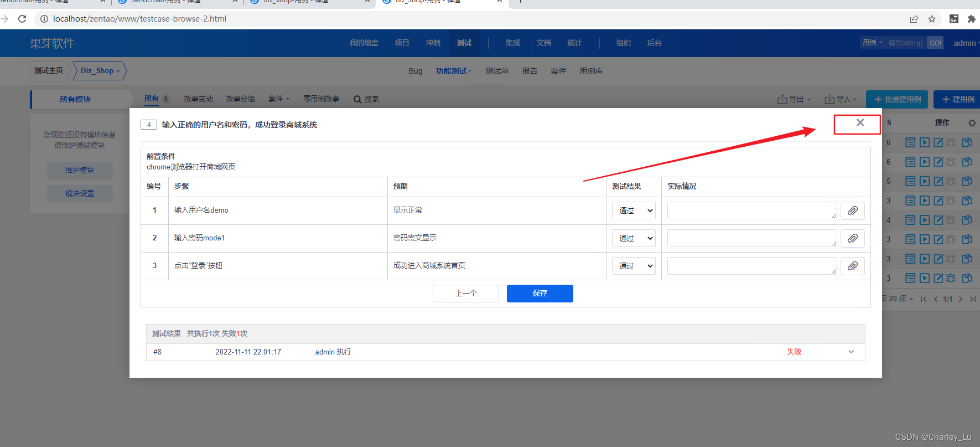
Task: Click the bug icon in the row with S value 4
Action: click(x=951, y=220)
